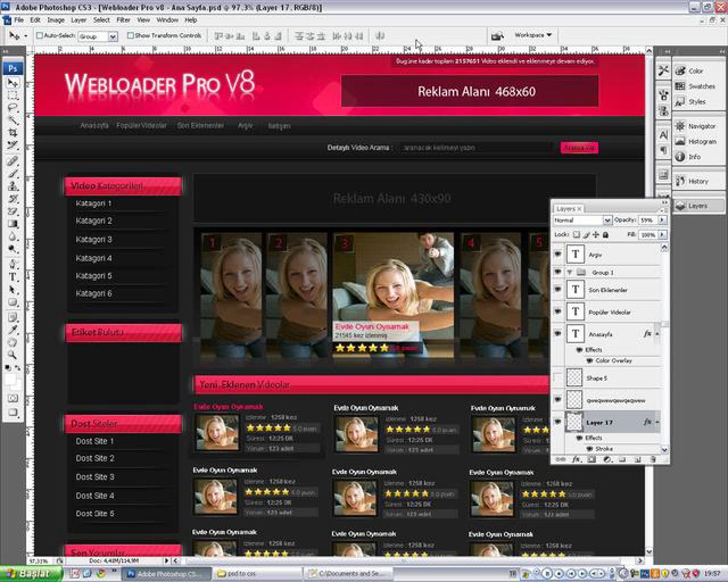This screenshot has width=728, height=582.
Task: Delete layer using the trash icon
Action: point(653,459)
